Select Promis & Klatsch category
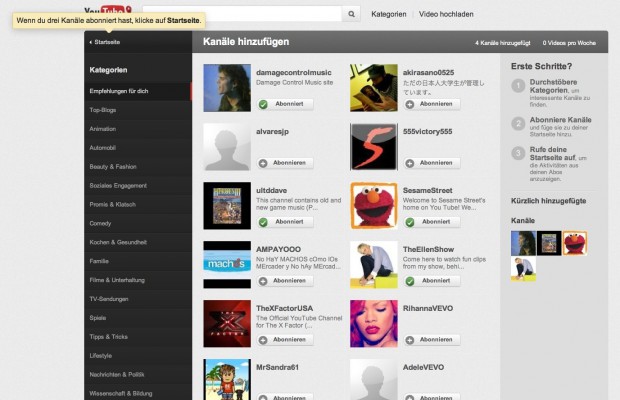The height and width of the screenshot is (400, 620). pyautogui.click(x=138, y=204)
